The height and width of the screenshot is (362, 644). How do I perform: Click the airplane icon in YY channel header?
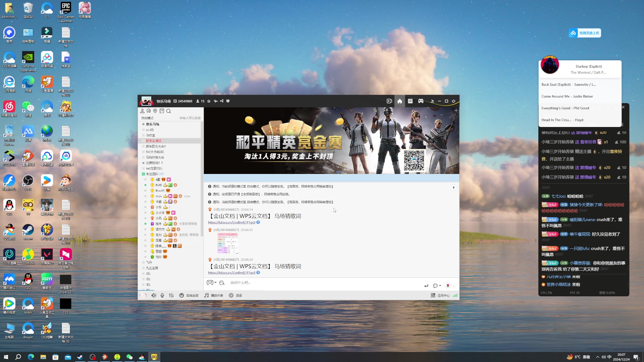click(216, 101)
